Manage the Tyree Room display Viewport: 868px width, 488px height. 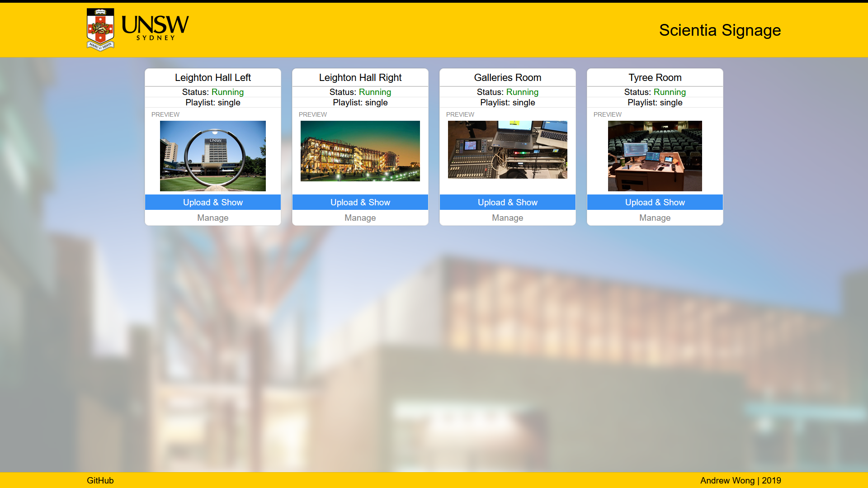pos(655,218)
